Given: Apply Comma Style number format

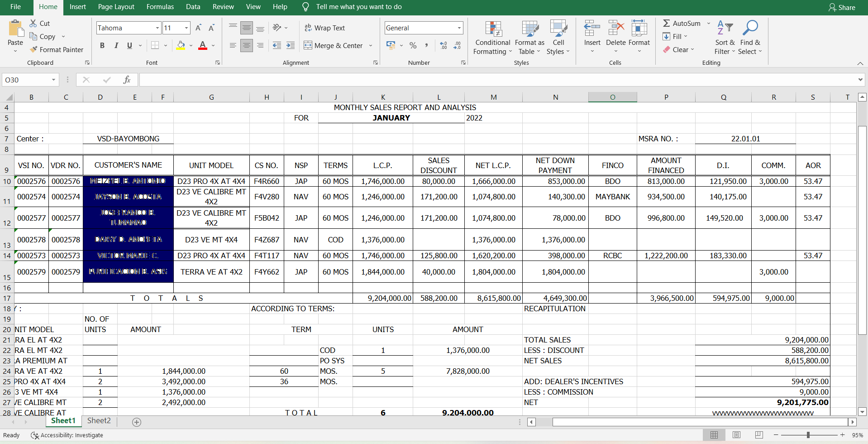Looking at the screenshot, I should click(x=426, y=45).
